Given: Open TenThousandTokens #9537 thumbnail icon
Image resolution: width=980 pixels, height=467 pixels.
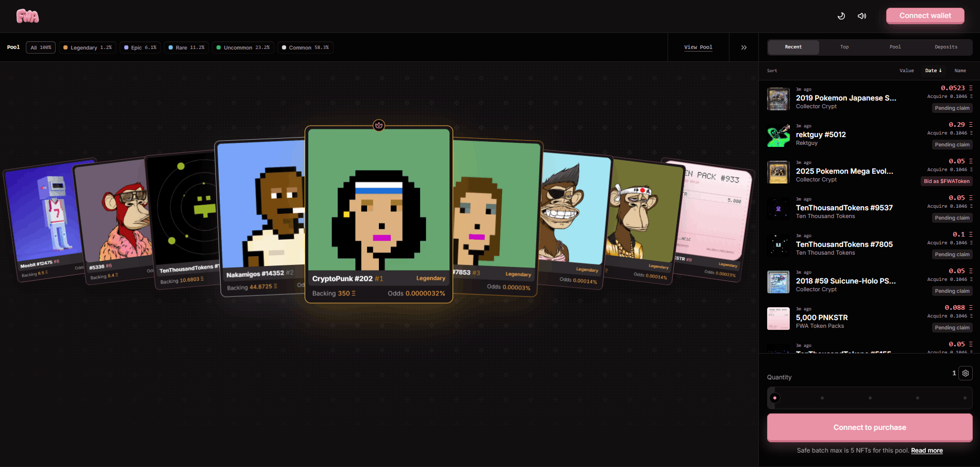Looking at the screenshot, I should point(778,209).
